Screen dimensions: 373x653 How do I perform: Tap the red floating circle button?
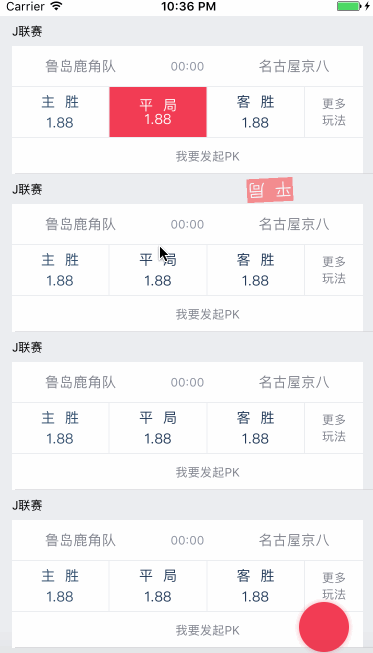coord(324,627)
